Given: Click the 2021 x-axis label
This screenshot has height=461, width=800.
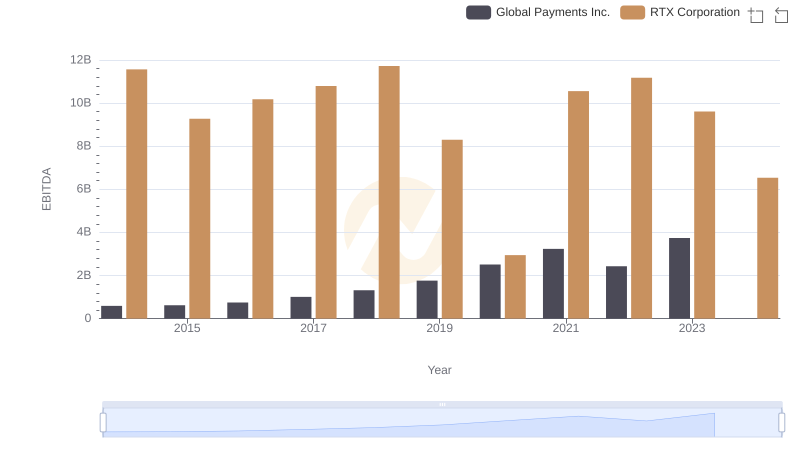Looking at the screenshot, I should point(566,328).
